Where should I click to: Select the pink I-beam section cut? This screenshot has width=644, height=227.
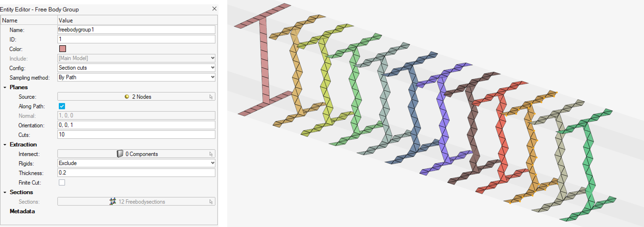click(264, 60)
